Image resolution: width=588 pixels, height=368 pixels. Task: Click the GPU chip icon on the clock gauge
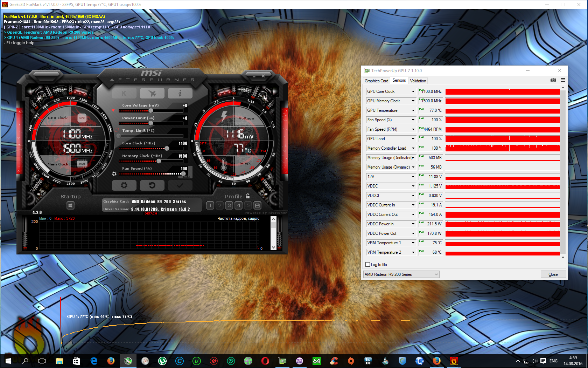82,118
